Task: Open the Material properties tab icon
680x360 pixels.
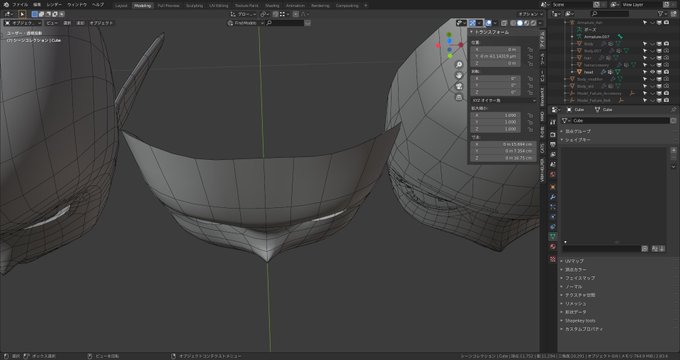Action: point(552,247)
